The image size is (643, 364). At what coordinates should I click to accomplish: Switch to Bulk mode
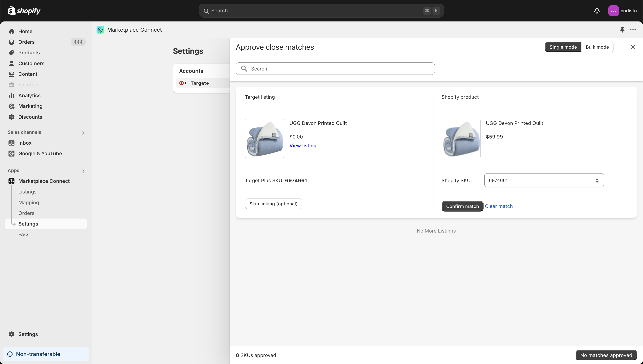(x=597, y=47)
